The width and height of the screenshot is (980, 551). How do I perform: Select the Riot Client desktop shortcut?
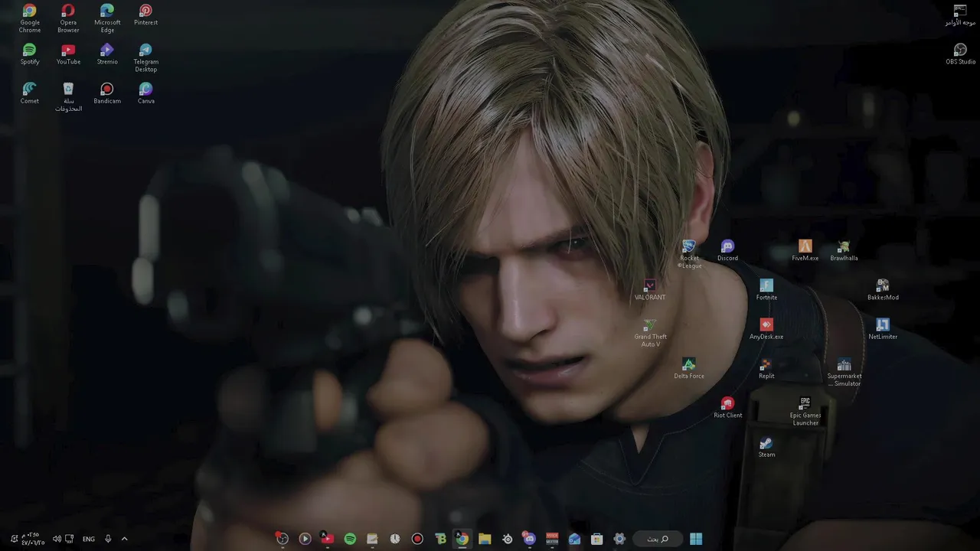pyautogui.click(x=727, y=407)
